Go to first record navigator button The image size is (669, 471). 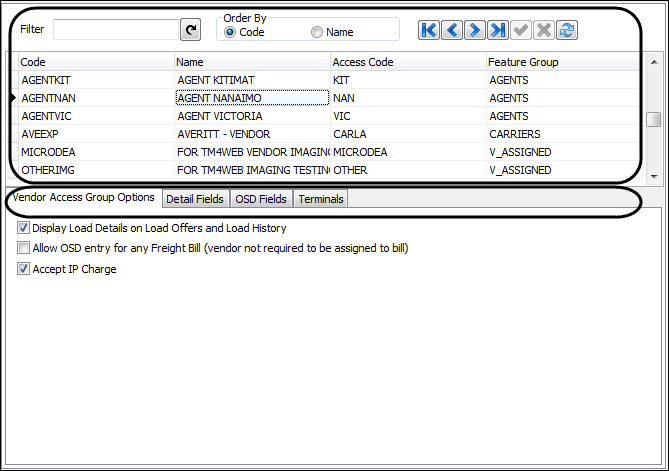(429, 30)
